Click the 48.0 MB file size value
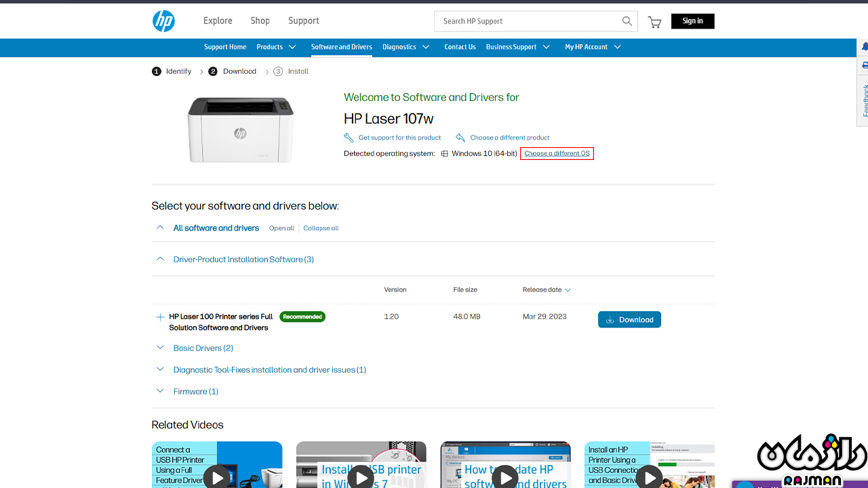 pyautogui.click(x=467, y=317)
